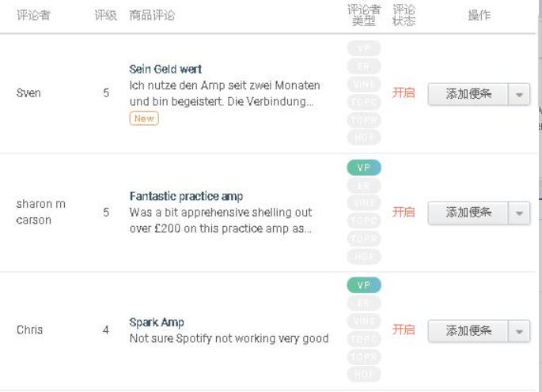The width and height of the screenshot is (542, 392).
Task: Expand the dropdown arrow beside sharon's 添加便条
Action: pyautogui.click(x=519, y=213)
